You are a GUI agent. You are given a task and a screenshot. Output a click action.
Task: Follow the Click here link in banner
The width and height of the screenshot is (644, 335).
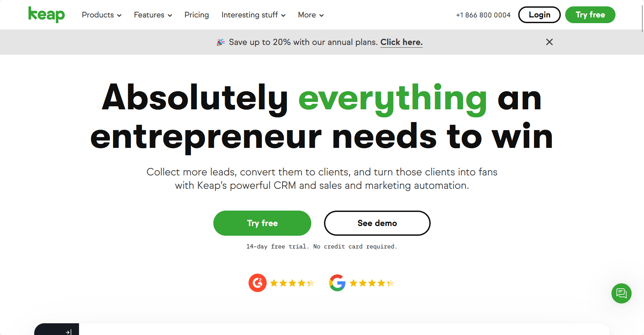pyautogui.click(x=401, y=42)
